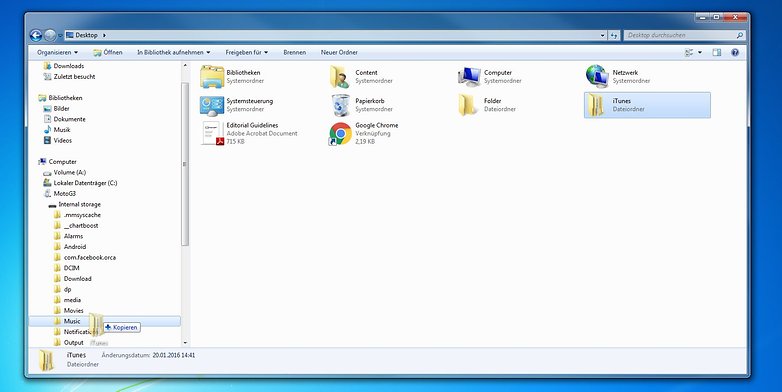Click Neuer Ordner button
This screenshot has height=392, width=782.
pyautogui.click(x=339, y=52)
